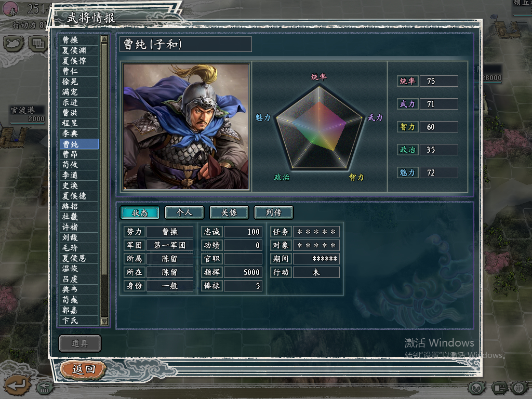The width and height of the screenshot is (532, 399).
Task: Click the large return arrow icon at bottom left
Action: pos(17,385)
